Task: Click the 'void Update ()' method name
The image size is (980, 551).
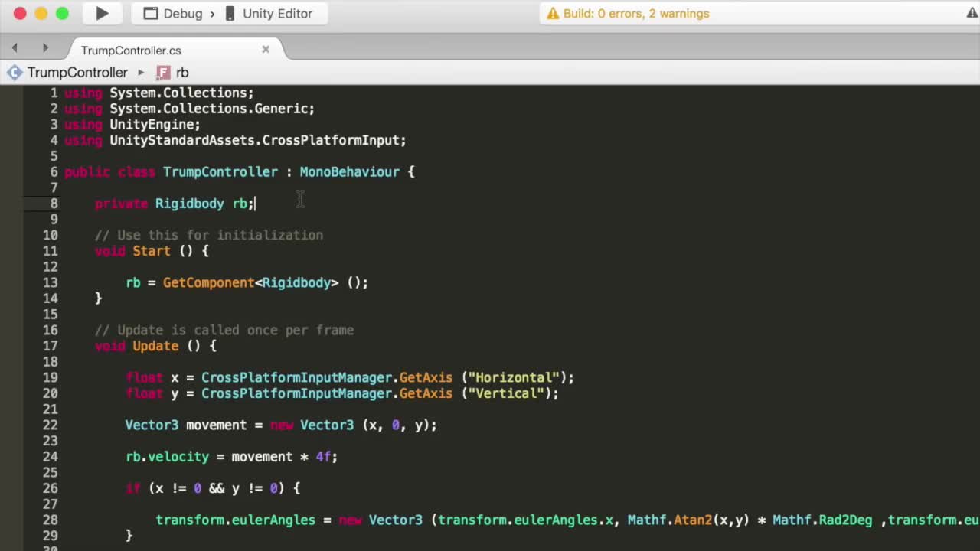Action: tap(155, 346)
